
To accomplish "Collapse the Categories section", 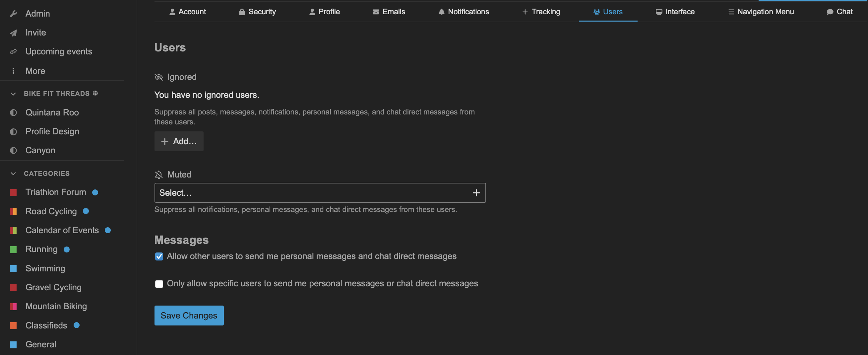I will point(14,174).
